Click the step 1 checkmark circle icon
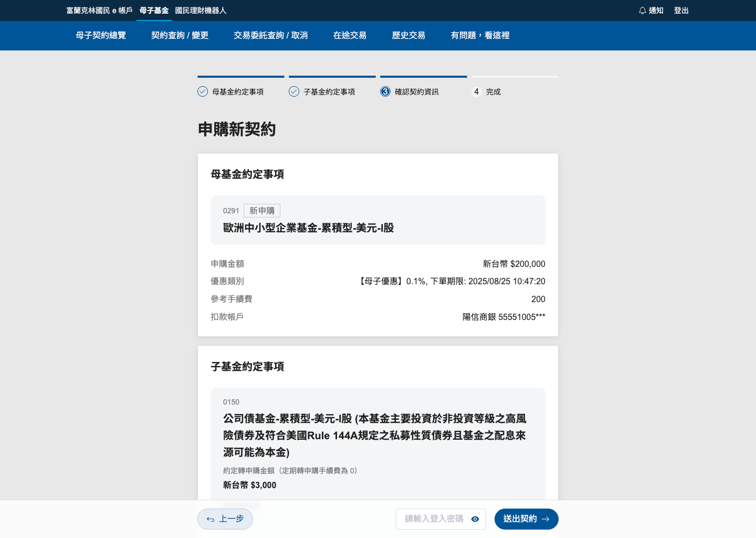The height and width of the screenshot is (538, 756). (x=203, y=91)
